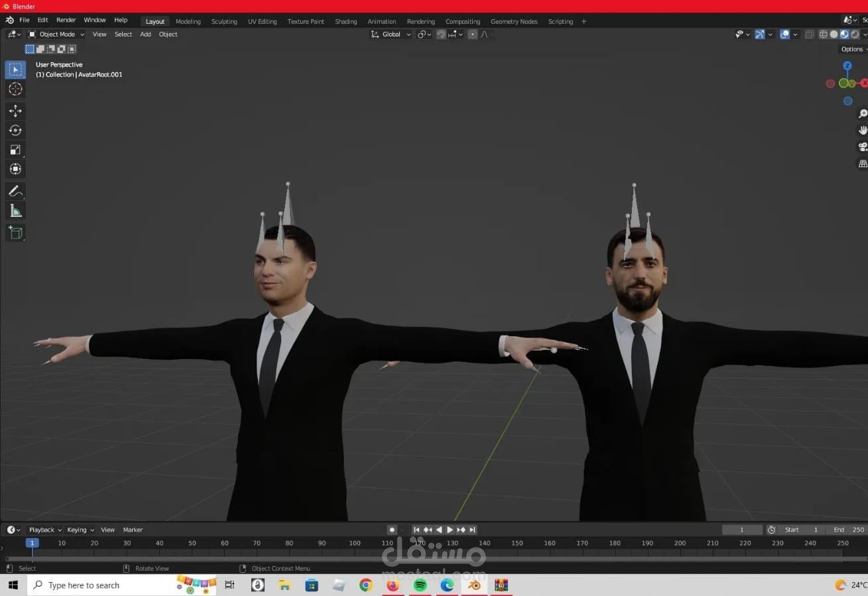This screenshot has height=596, width=868.
Task: Play the animation forward
Action: 450,530
